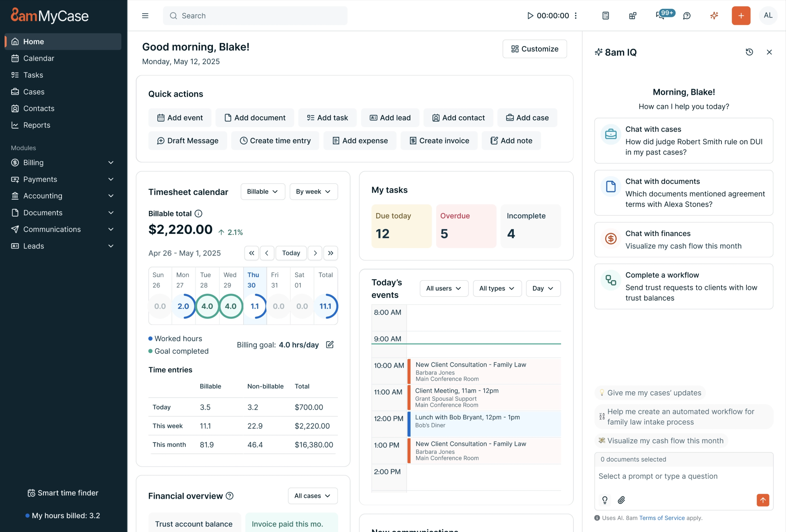Open chat history in 8am IQ panel
The height and width of the screenshot is (532, 786).
pyautogui.click(x=749, y=52)
